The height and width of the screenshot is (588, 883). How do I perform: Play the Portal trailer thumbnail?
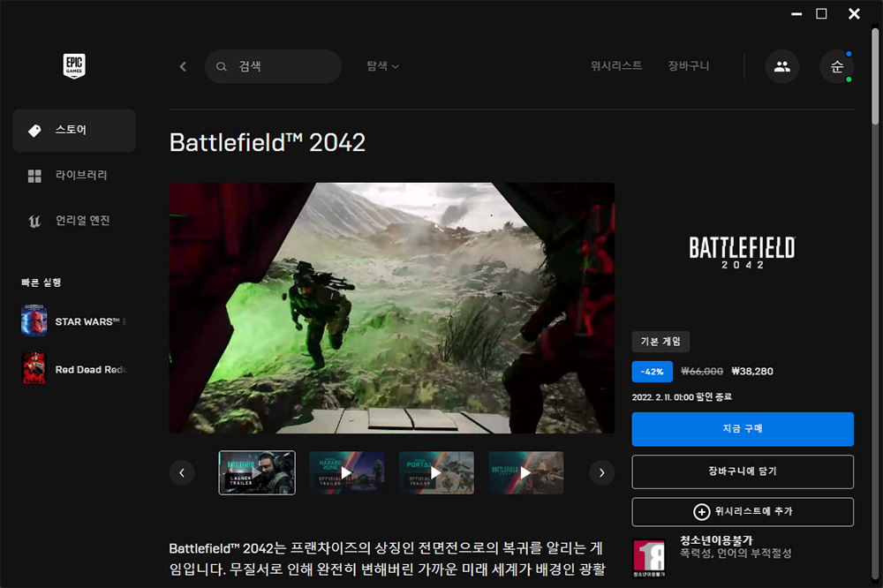coord(436,472)
